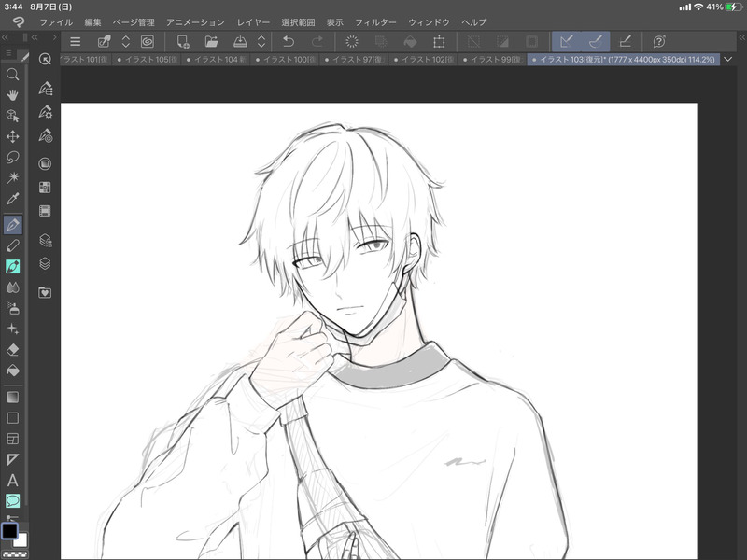Toggle Snap to Grid
Viewport: 747px width, 560px height.
pos(625,42)
